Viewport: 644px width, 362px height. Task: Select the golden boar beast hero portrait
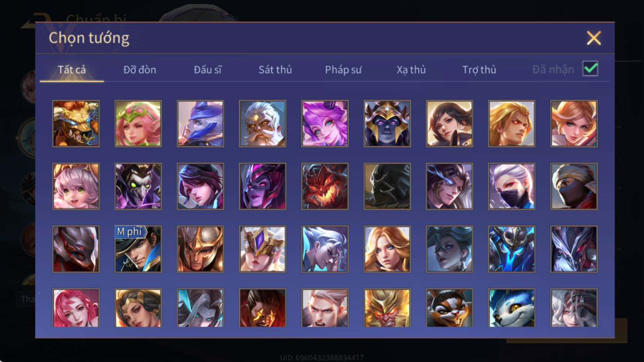pos(76,124)
